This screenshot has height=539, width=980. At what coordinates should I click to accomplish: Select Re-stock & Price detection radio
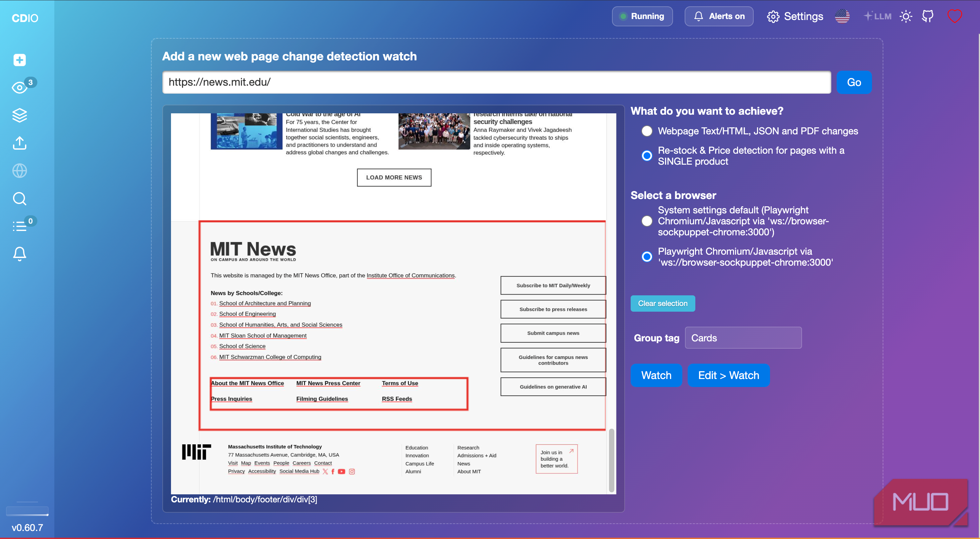coord(647,156)
